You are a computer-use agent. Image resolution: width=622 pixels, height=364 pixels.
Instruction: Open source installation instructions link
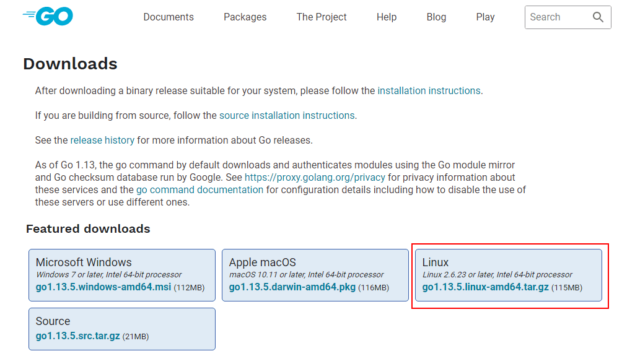coord(287,115)
